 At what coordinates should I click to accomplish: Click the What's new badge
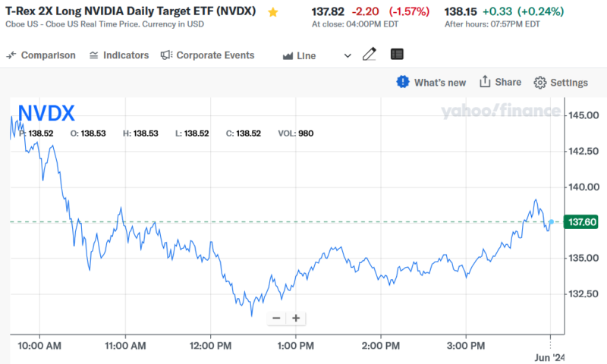pyautogui.click(x=403, y=82)
